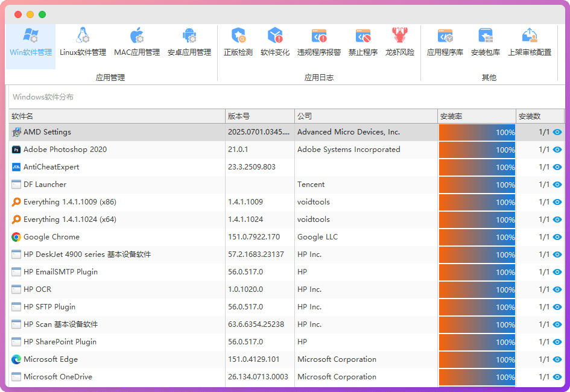Open 龙虾风险 lobster icon
570x392 pixels.
click(400, 36)
